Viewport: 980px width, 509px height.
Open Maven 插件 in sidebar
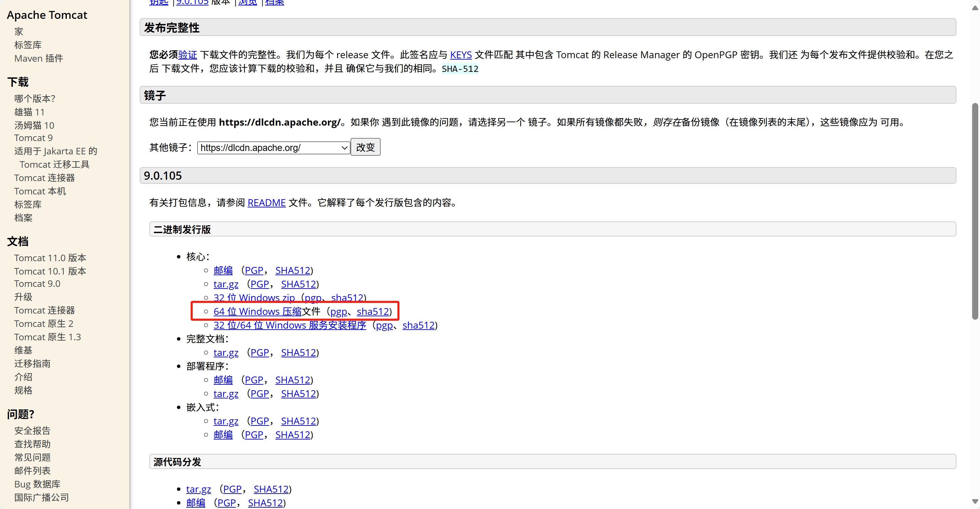39,58
